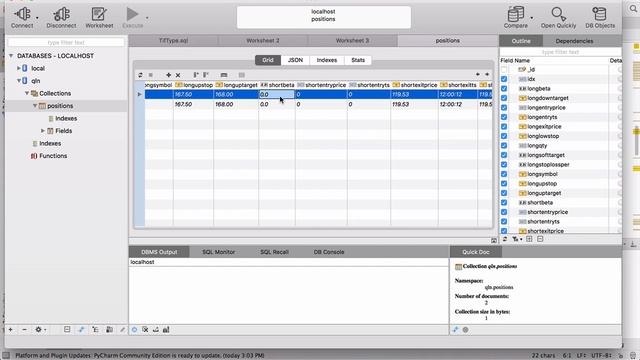Click the Open Quickly magnifier icon
The image size is (640, 360).
point(558,14)
